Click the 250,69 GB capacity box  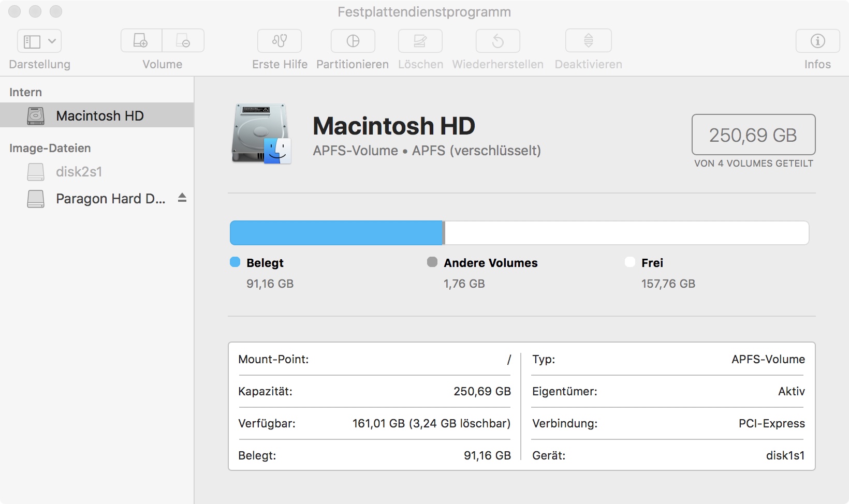[753, 135]
